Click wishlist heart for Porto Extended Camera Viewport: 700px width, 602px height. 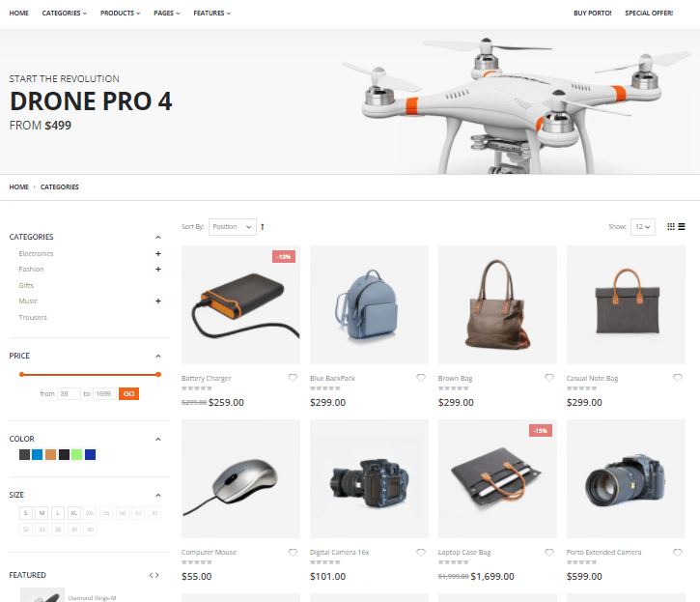pyautogui.click(x=677, y=552)
